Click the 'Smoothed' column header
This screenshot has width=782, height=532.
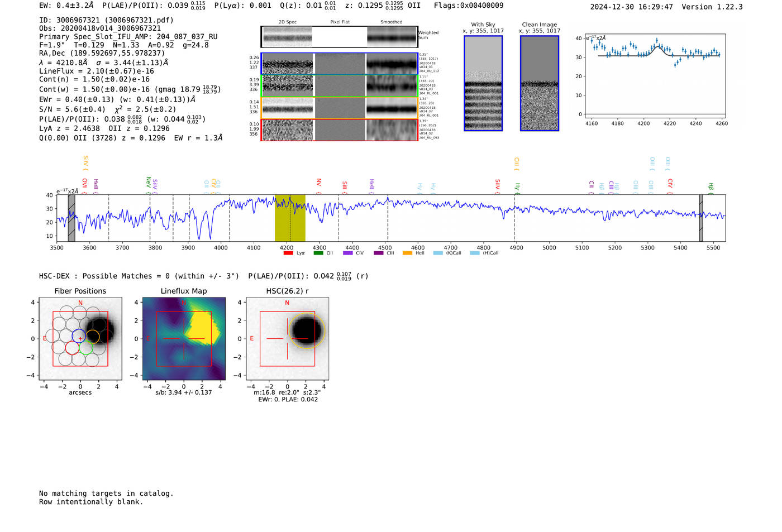coord(392,22)
